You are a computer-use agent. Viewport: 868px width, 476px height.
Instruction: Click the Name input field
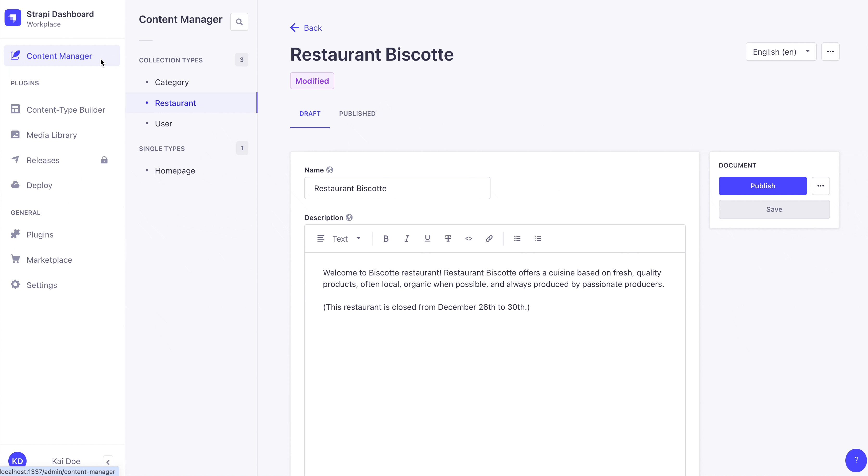(397, 188)
